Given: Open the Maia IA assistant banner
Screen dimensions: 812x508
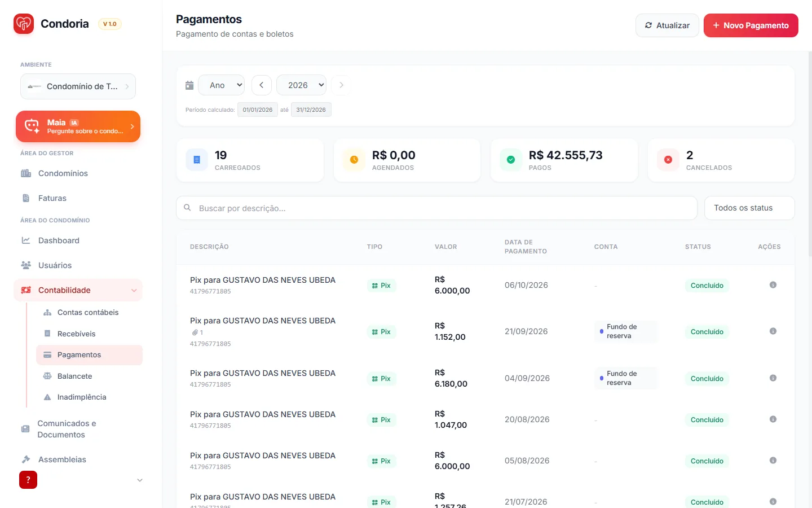Looking at the screenshot, I should [x=78, y=126].
